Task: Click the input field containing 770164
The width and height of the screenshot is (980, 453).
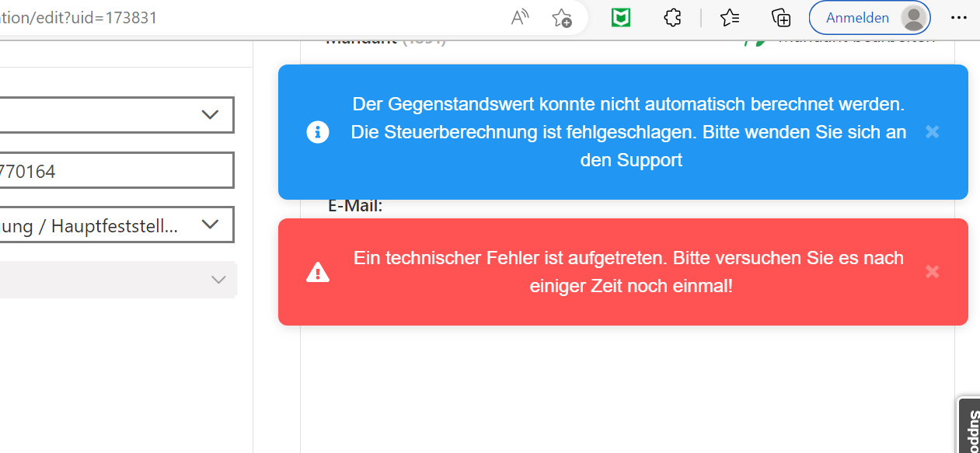Action: (117, 170)
